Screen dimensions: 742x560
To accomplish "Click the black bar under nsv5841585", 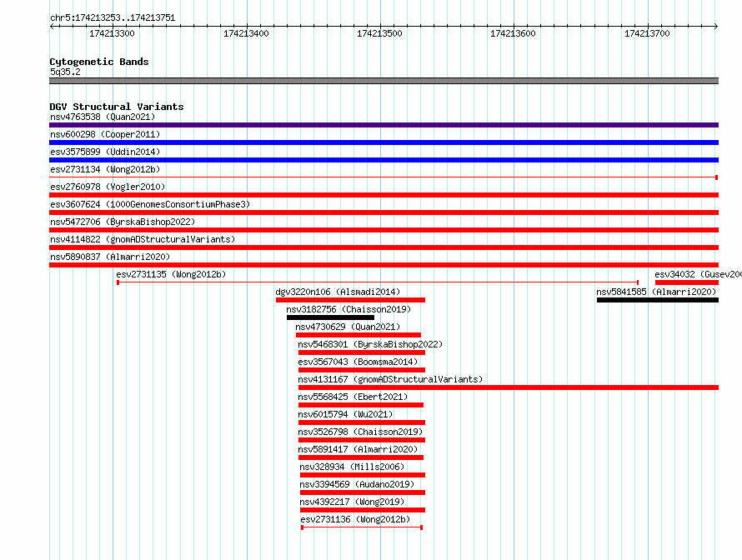I will (x=658, y=300).
